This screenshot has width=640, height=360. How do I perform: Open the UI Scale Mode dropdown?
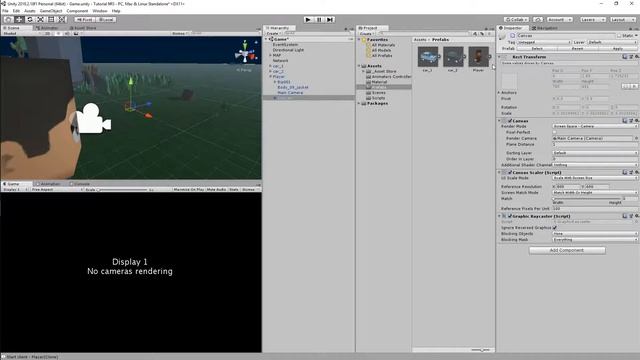point(595,178)
